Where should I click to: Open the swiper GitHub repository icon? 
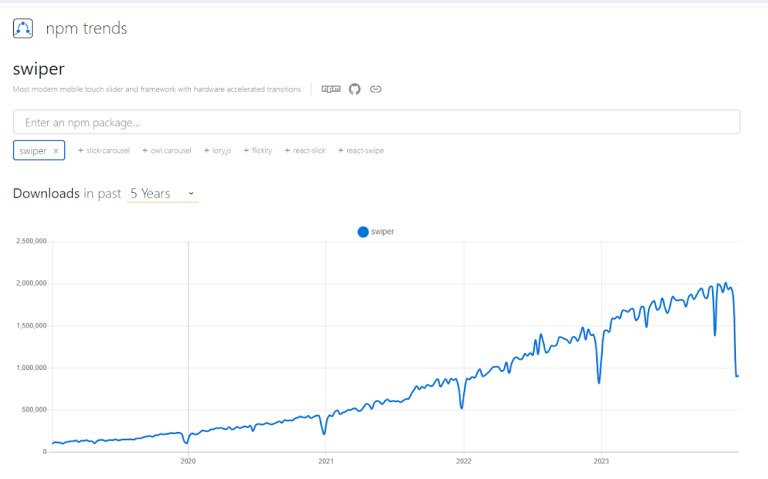point(353,89)
